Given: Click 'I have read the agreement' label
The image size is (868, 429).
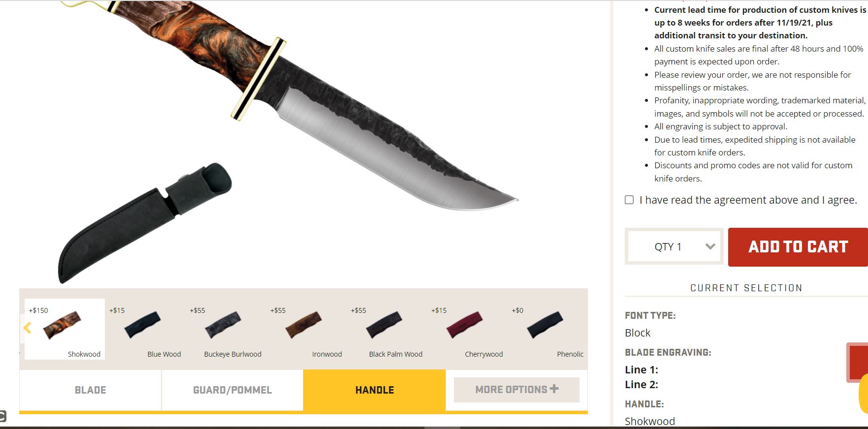Looking at the screenshot, I should 748,200.
